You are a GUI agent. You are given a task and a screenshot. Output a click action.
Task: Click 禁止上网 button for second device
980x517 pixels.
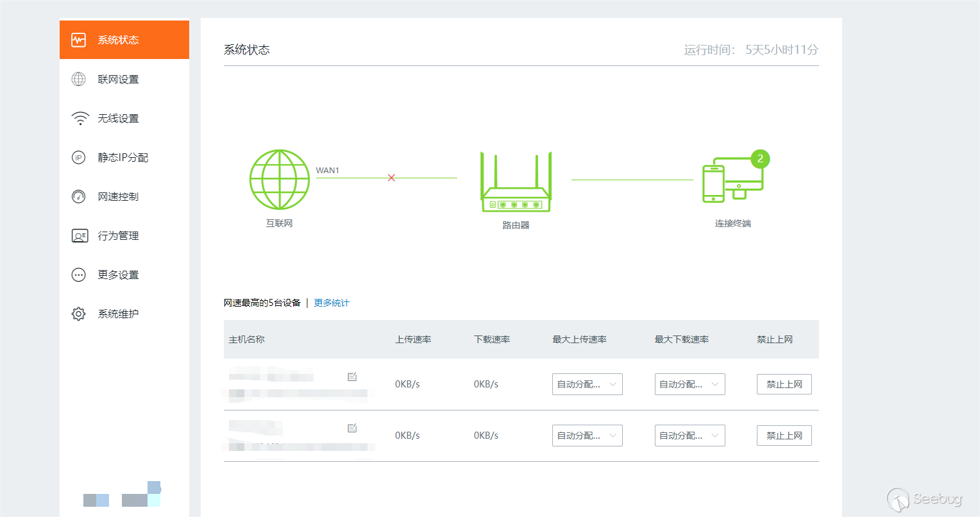(x=784, y=436)
